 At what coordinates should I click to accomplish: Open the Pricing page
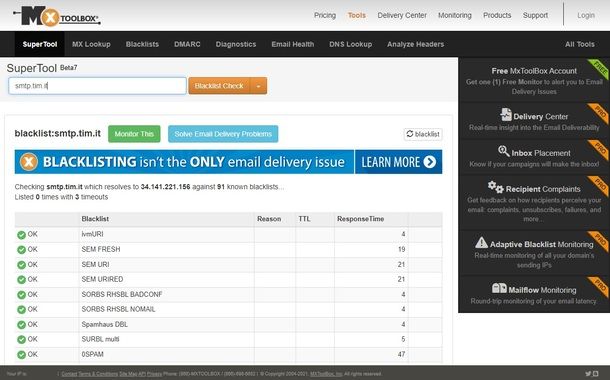[325, 15]
